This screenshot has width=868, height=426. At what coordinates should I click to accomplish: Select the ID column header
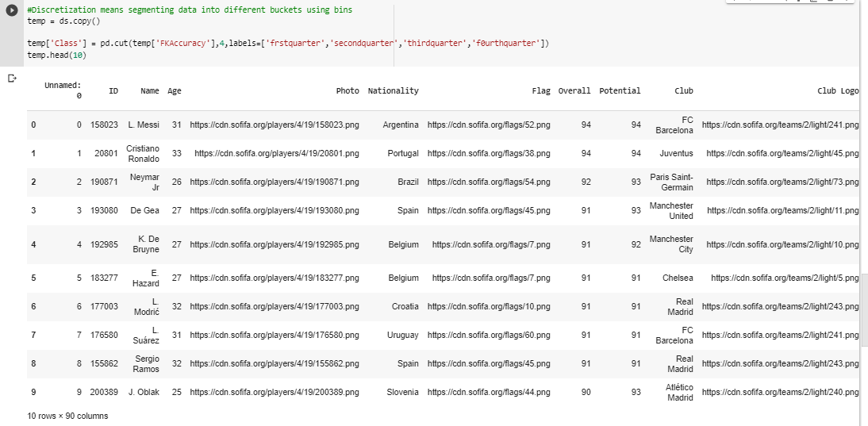click(113, 90)
